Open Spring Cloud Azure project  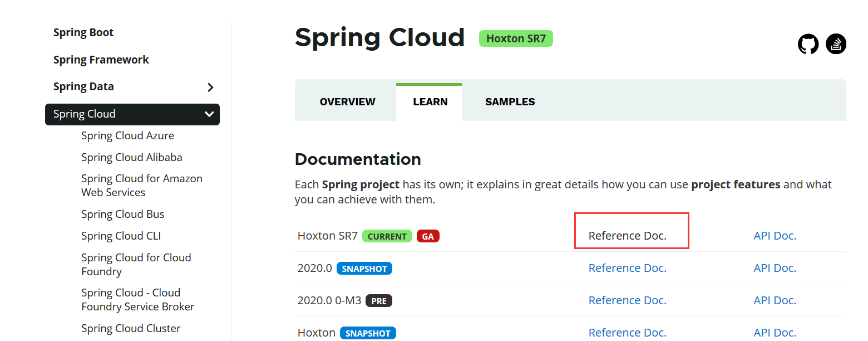[x=127, y=135]
